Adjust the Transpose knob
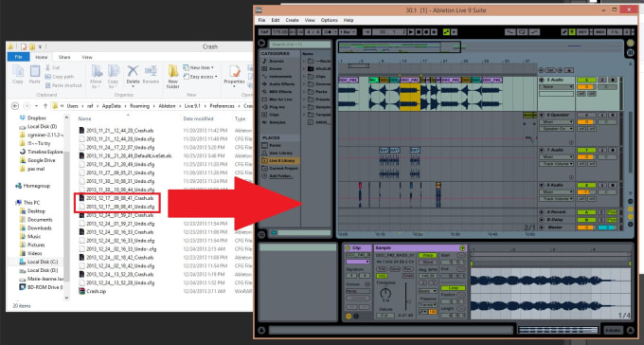The height and width of the screenshot is (345, 644). pyautogui.click(x=385, y=293)
